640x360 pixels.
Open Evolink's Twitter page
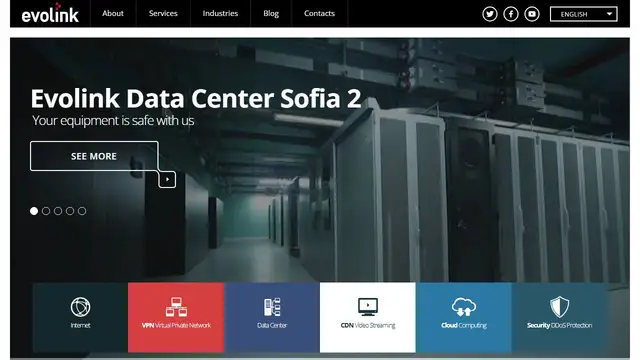pos(489,14)
